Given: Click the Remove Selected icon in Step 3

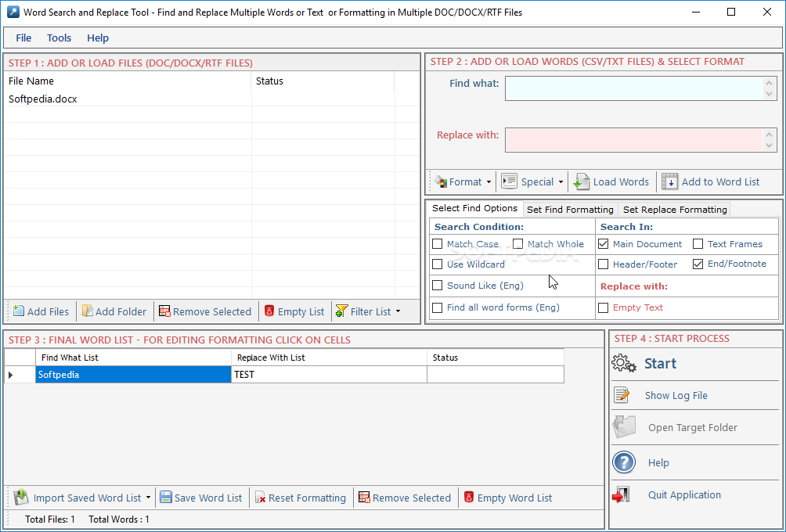Looking at the screenshot, I should (364, 498).
